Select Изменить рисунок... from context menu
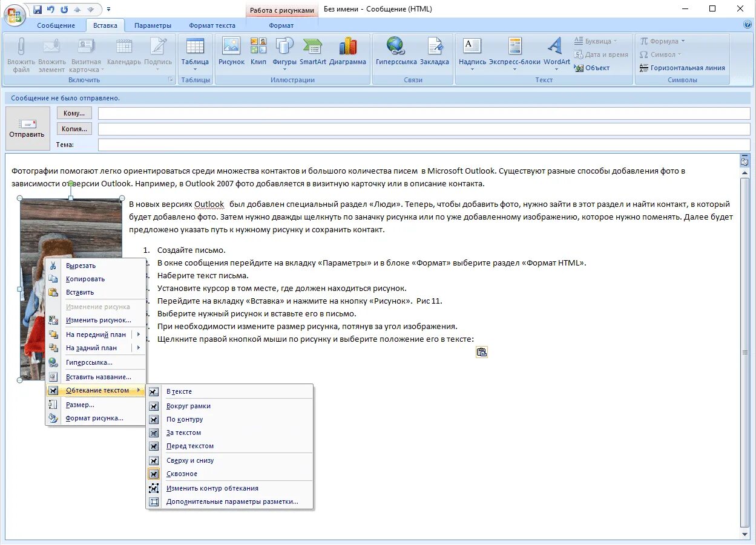This screenshot has width=756, height=545. click(x=96, y=320)
